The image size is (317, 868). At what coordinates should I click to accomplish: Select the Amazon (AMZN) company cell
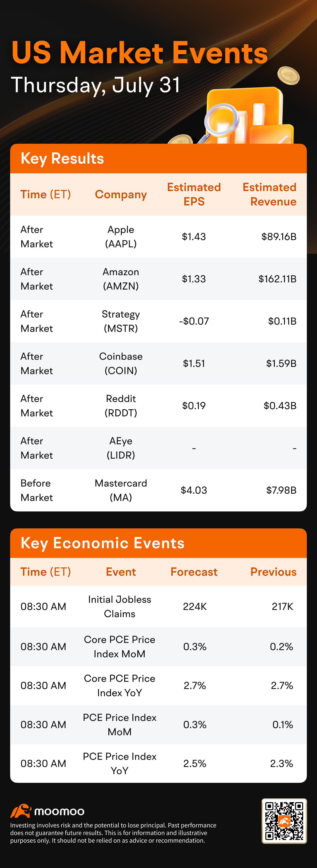(x=121, y=279)
